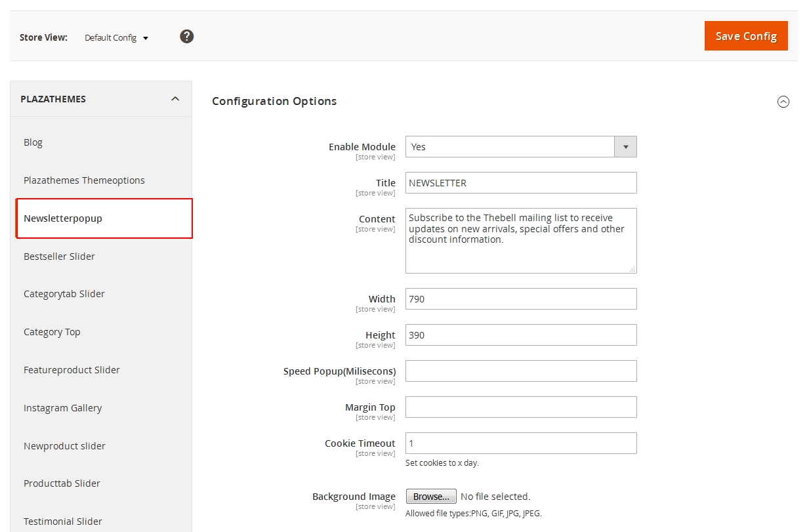
Task: Collapse the PLAZATHEMES sidebar group
Action: point(175,99)
